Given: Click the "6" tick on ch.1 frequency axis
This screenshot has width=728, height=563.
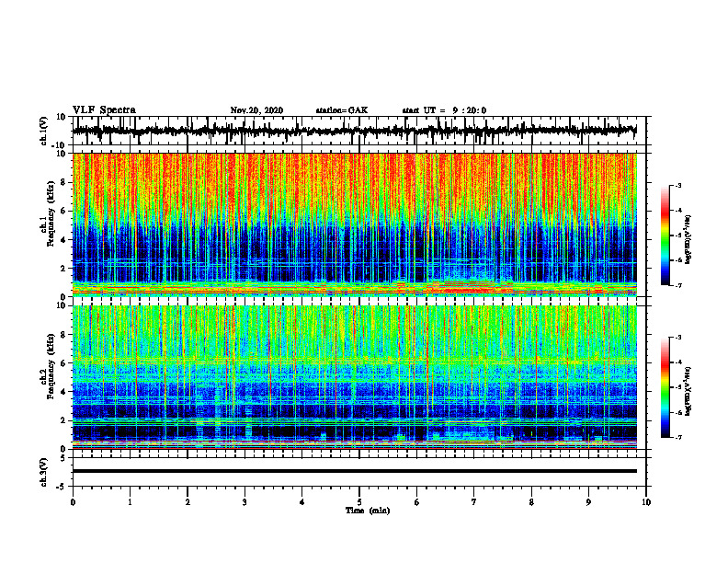Looking at the screenshot, I should point(63,211).
